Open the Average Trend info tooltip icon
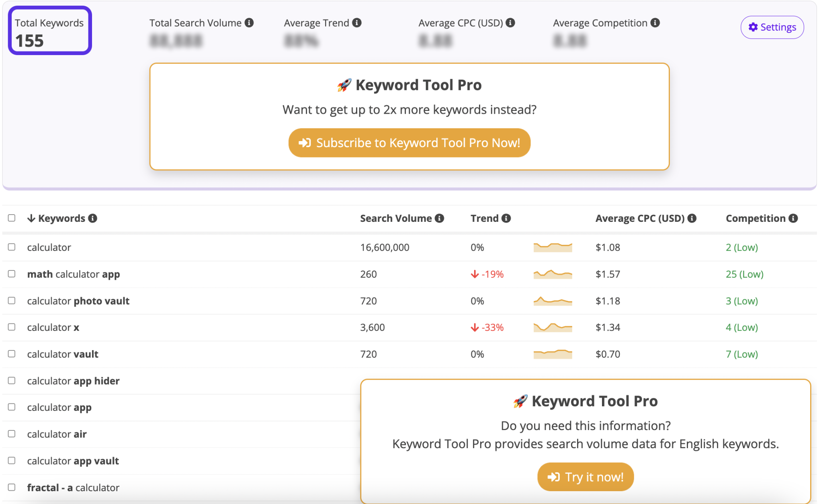This screenshot has height=504, width=823. pos(357,23)
